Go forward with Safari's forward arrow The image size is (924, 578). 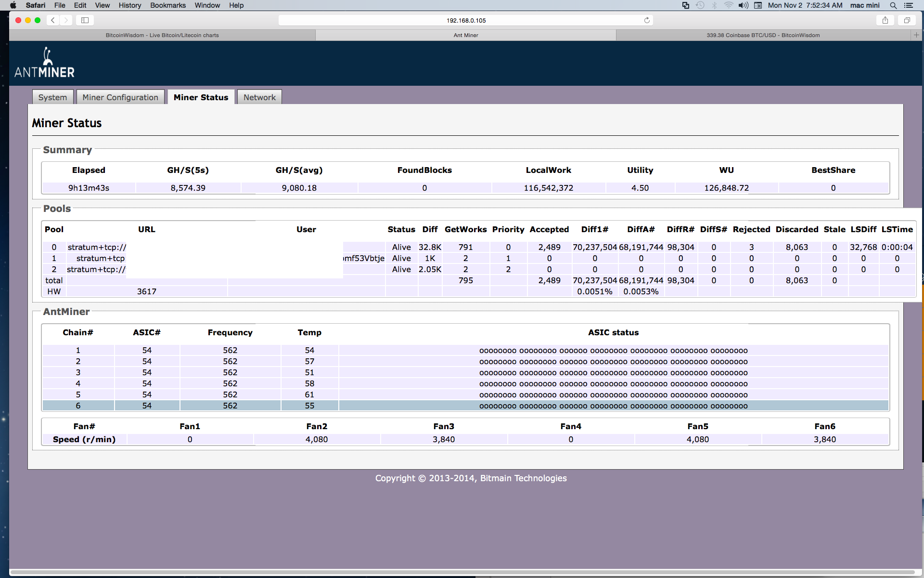coord(66,20)
